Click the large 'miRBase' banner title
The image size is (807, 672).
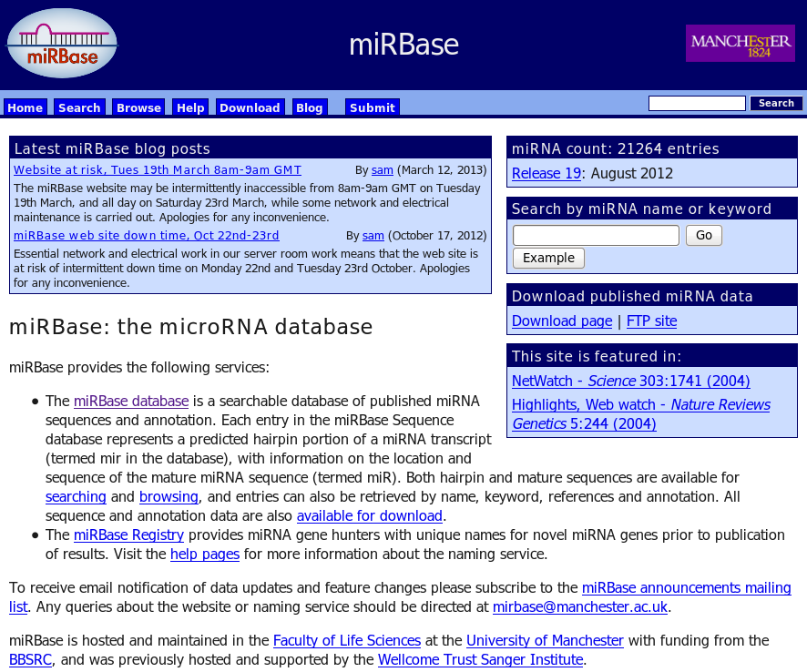pyautogui.click(x=403, y=45)
